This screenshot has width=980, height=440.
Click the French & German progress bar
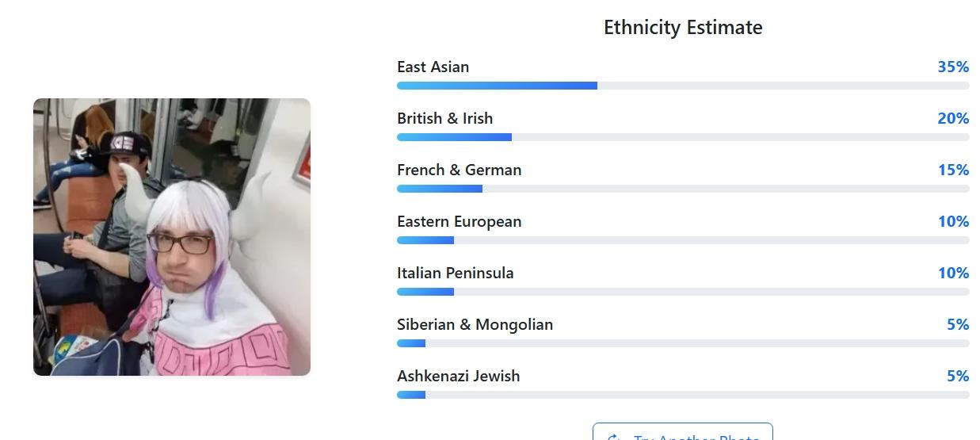tap(683, 189)
